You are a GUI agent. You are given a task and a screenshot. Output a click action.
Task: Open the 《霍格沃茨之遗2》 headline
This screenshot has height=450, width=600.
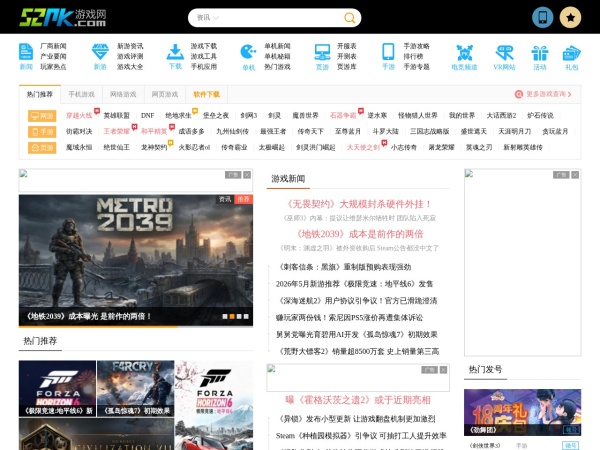coord(358,400)
